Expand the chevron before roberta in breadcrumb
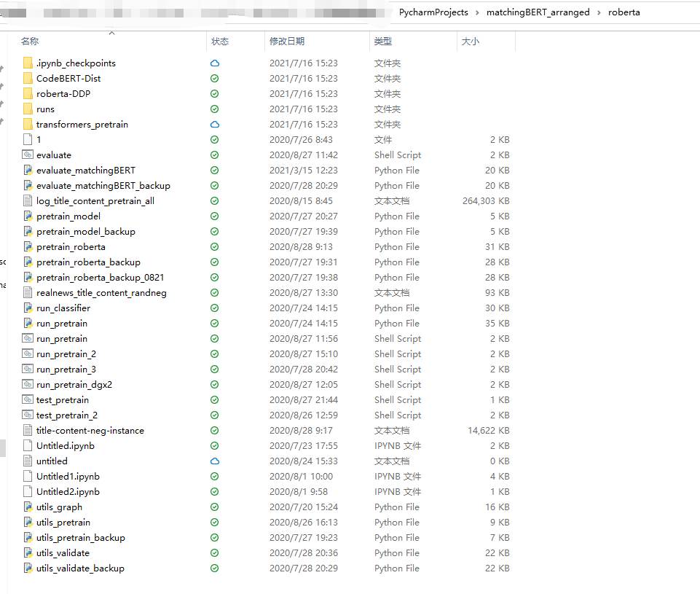The width and height of the screenshot is (700, 594). tap(599, 12)
